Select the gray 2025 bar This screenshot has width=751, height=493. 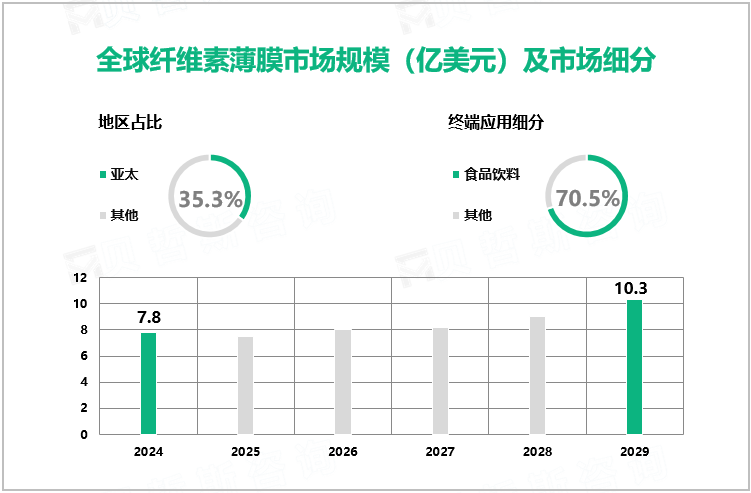tap(246, 386)
